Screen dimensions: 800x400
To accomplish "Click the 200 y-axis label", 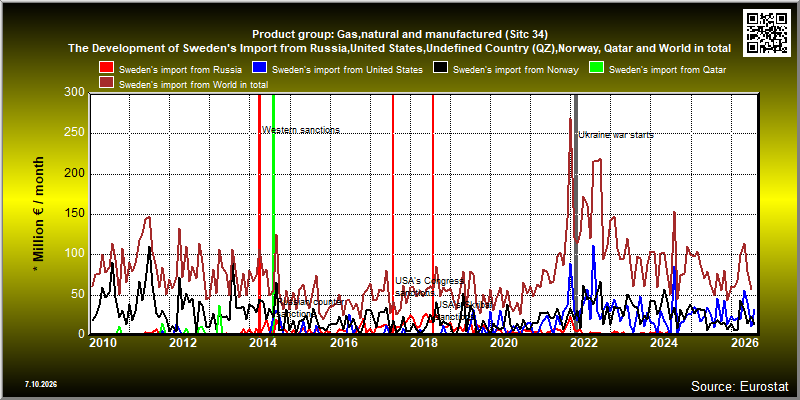I will (x=74, y=174).
